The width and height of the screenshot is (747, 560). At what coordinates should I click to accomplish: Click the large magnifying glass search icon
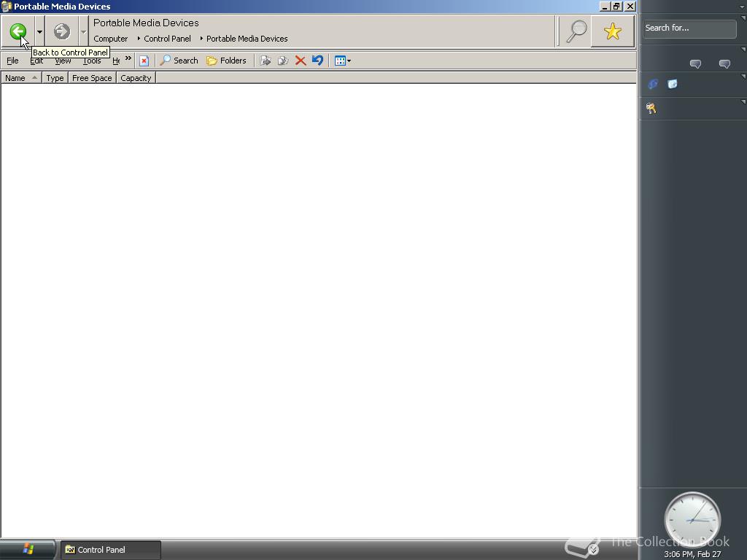(x=576, y=31)
